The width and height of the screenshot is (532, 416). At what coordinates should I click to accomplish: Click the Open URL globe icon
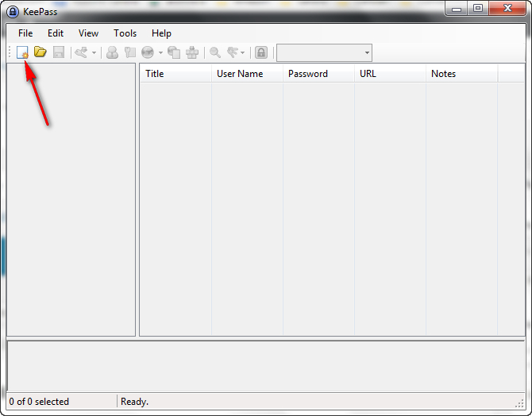tap(148, 52)
